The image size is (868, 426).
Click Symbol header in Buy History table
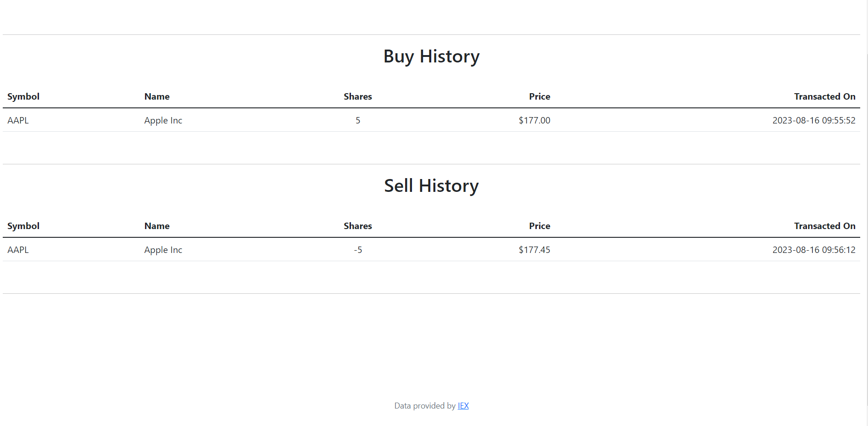(23, 96)
